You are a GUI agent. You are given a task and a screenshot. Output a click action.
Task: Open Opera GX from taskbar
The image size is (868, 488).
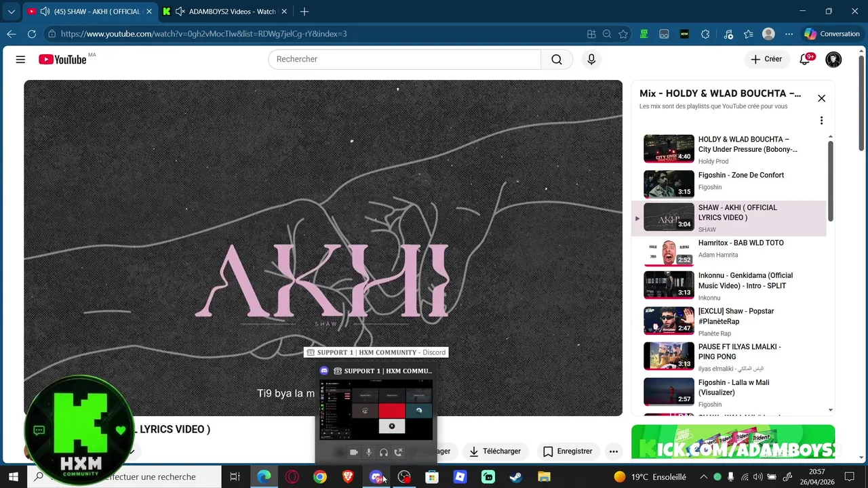(292, 476)
